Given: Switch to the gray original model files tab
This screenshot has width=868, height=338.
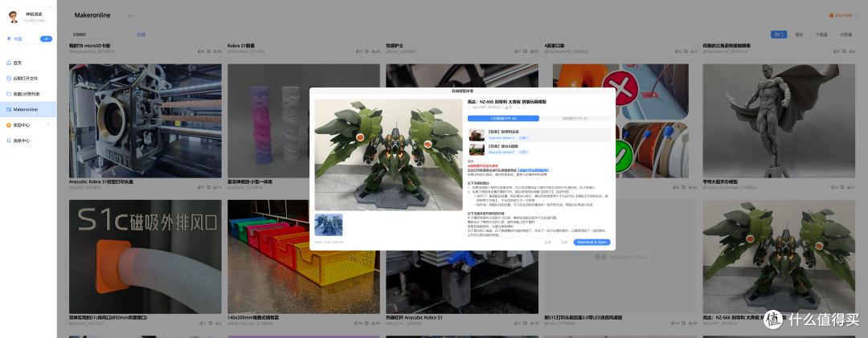Looking at the screenshot, I should click(575, 118).
